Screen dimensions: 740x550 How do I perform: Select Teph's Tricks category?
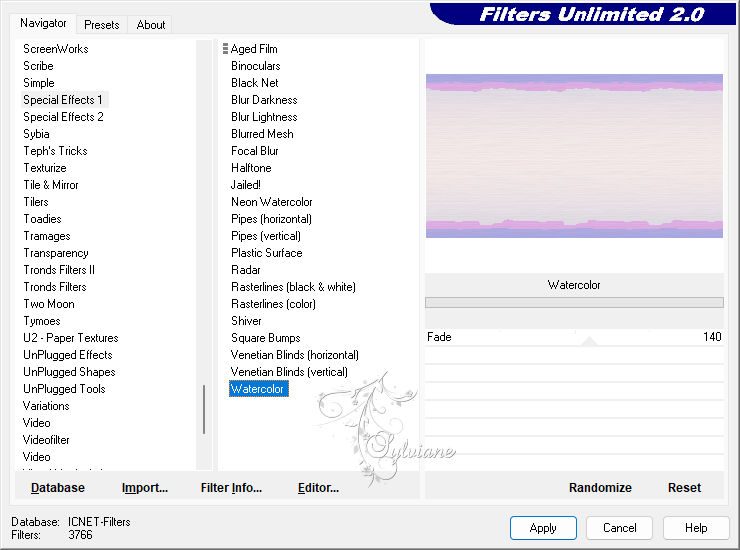click(x=55, y=151)
